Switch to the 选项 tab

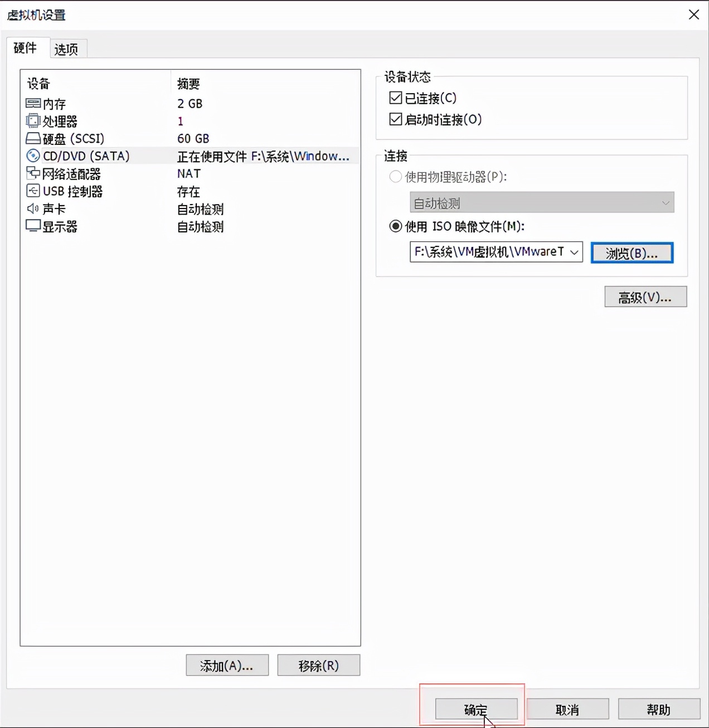pos(67,49)
